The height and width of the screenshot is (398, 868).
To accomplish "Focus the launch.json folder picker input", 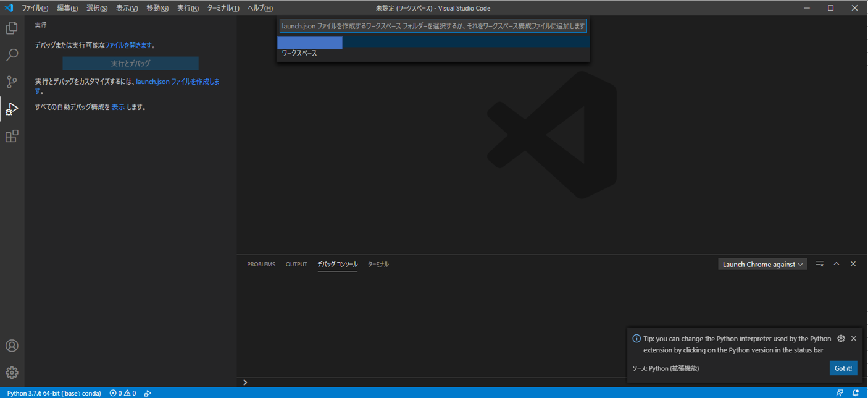I will [x=433, y=26].
